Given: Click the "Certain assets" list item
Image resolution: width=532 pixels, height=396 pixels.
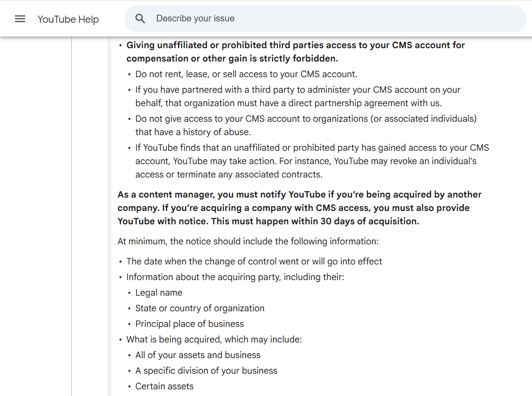Looking at the screenshot, I should [165, 386].
